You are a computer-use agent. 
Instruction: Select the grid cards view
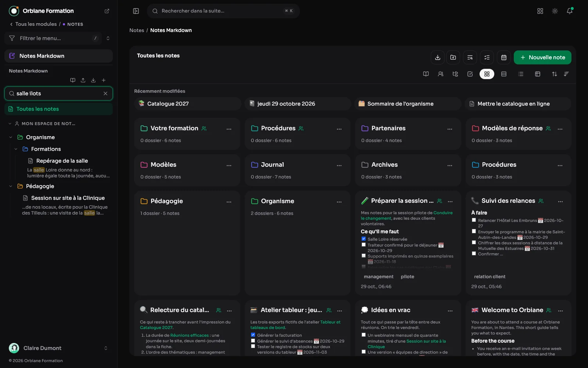point(487,74)
